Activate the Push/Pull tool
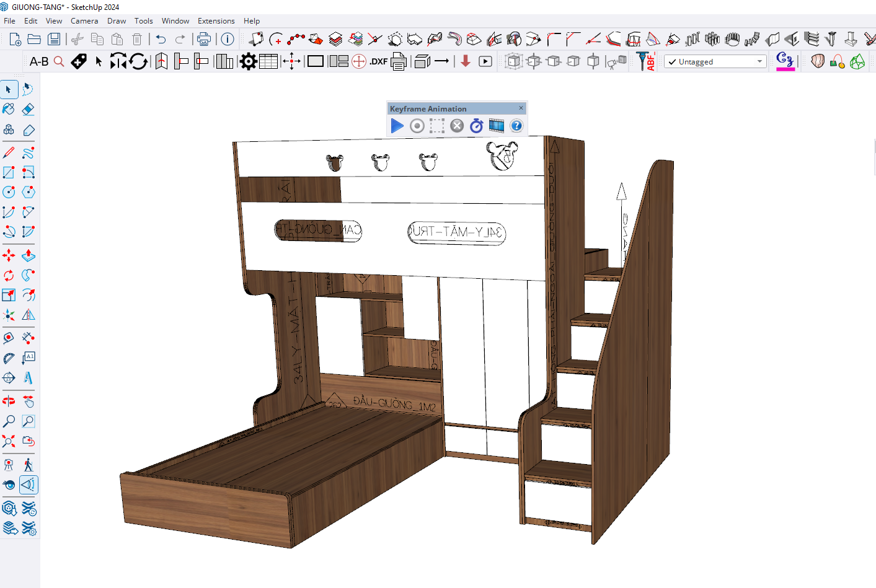 29,255
